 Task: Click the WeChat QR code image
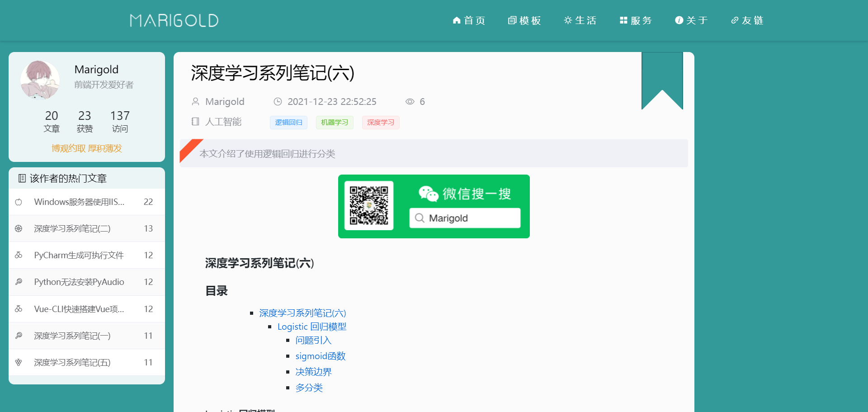coord(368,206)
